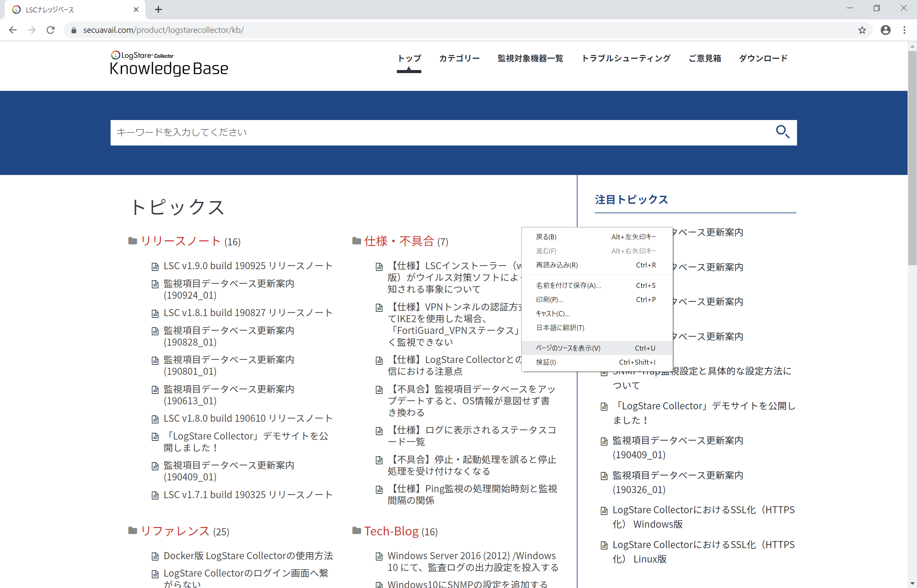Image resolution: width=917 pixels, height=588 pixels.
Task: Open sidebar 監視項目データベース更新案内 (190409_01)
Action: pyautogui.click(x=678, y=448)
